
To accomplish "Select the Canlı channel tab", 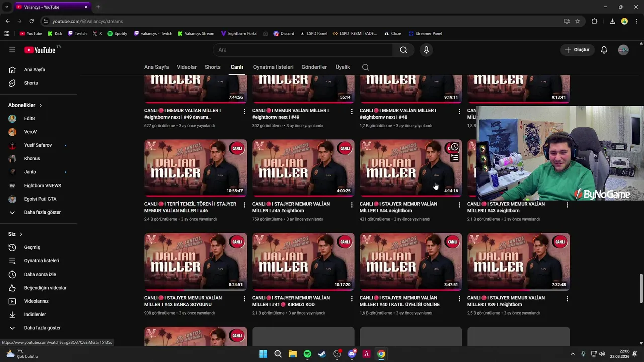I will (x=237, y=67).
